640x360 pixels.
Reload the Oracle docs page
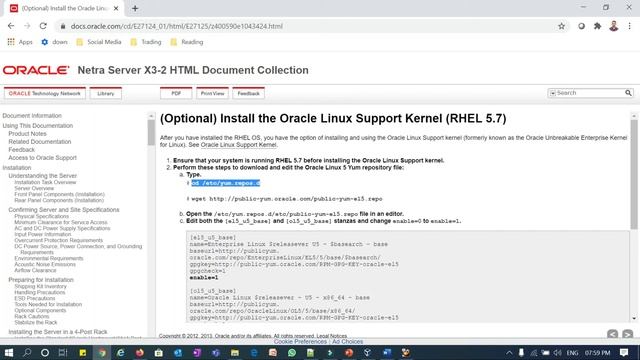tap(43, 26)
